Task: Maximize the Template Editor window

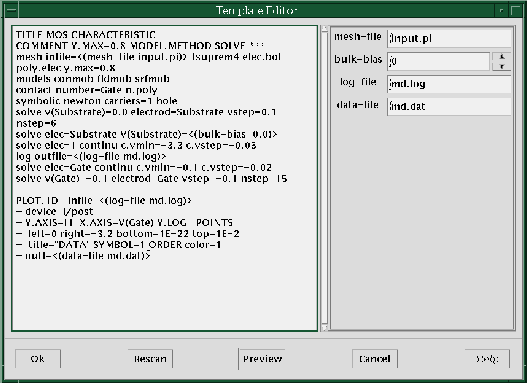Action: pos(516,10)
